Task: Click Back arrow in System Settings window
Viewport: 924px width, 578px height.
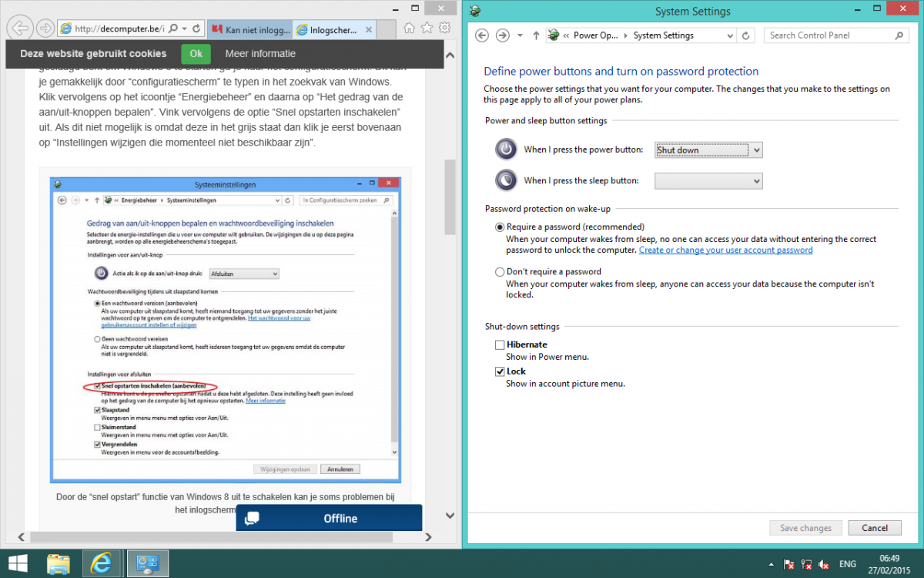Action: pyautogui.click(x=482, y=35)
